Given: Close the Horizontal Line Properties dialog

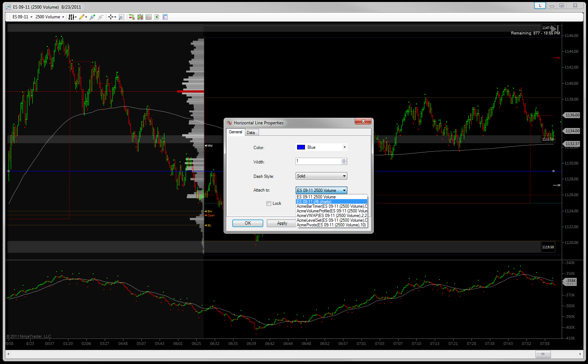Looking at the screenshot, I should tap(363, 121).
